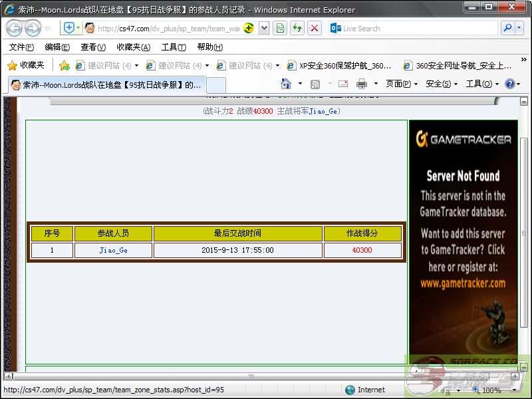This screenshot has height=399, width=532.
Task: Click the Live Search magnifier button
Action: (x=507, y=28)
